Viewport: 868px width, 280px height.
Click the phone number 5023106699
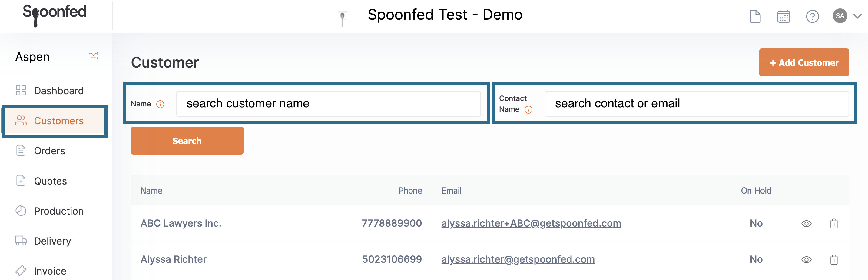pos(392,259)
